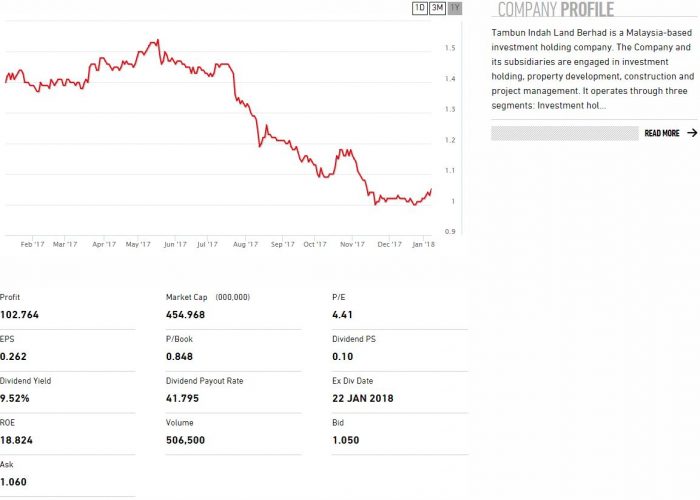Select the 1Y chart range
Image resolution: width=700 pixels, height=500 pixels.
[x=455, y=8]
